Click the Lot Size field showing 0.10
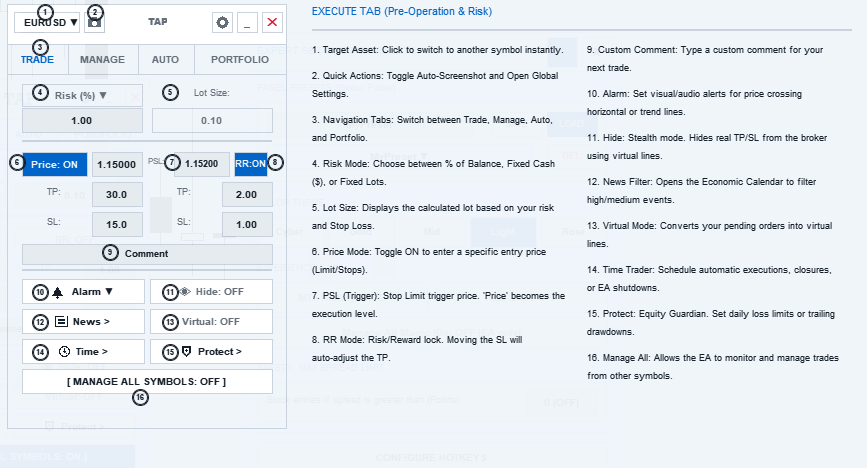 click(x=212, y=121)
